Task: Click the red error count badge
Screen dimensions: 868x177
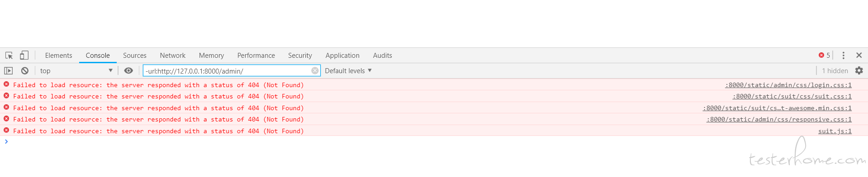Action: tap(824, 55)
